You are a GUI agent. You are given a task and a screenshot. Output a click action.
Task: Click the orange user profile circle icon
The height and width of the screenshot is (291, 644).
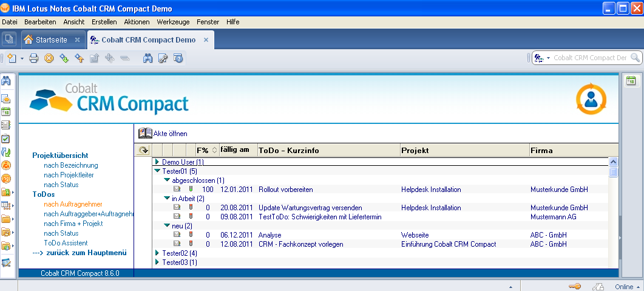[x=591, y=98]
